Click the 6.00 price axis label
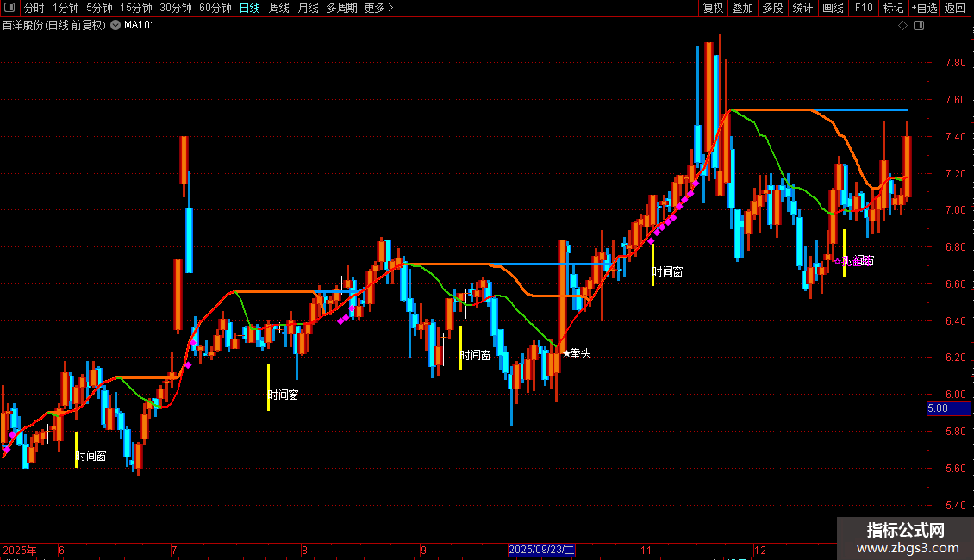 click(955, 395)
